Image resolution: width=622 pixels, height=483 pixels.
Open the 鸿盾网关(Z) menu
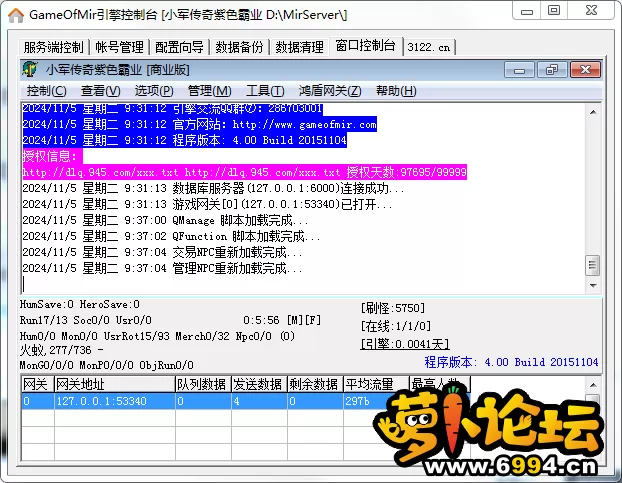pos(330,91)
